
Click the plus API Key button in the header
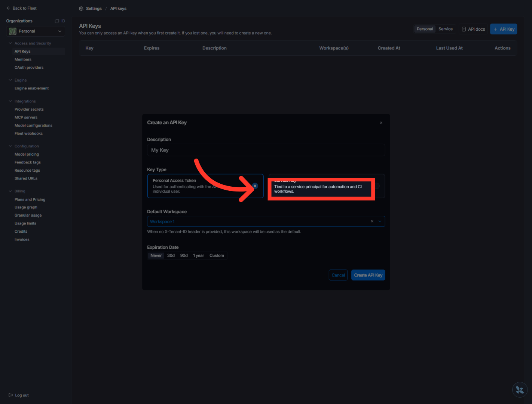[504, 29]
